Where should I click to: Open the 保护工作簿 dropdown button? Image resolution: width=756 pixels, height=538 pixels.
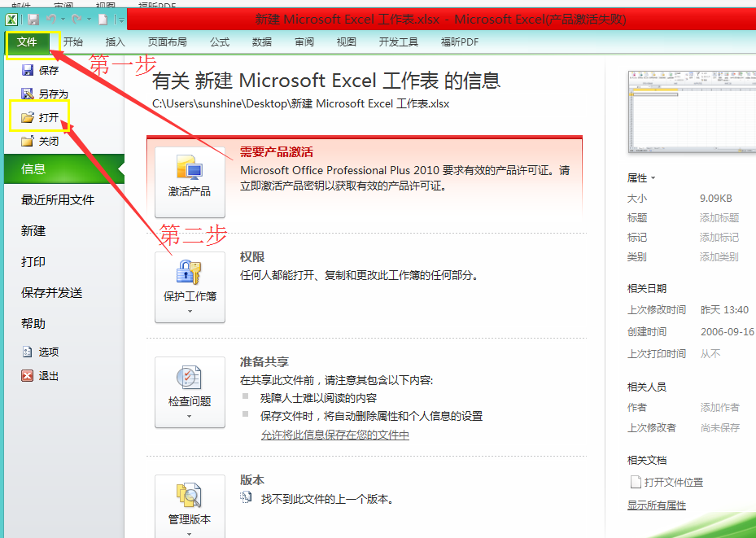(x=190, y=287)
